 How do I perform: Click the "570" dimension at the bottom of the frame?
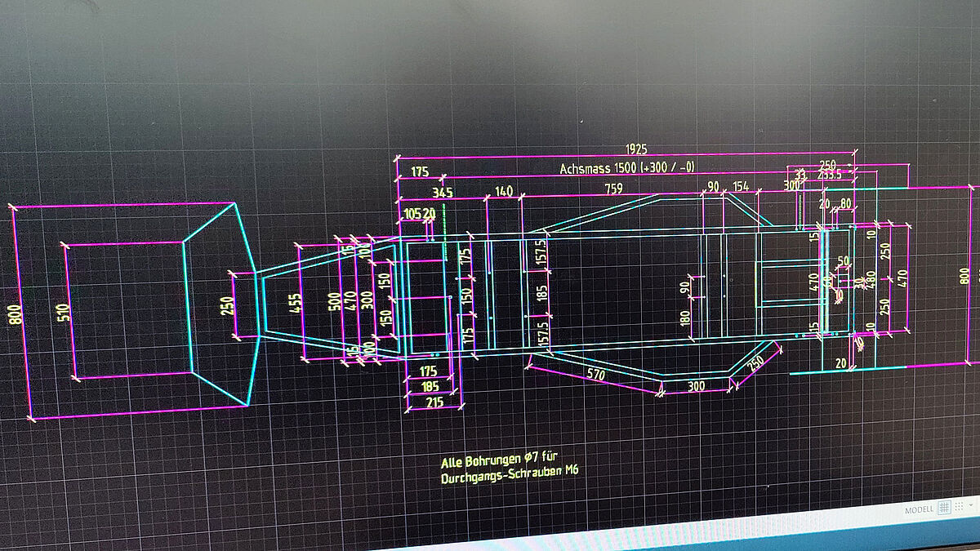point(595,373)
